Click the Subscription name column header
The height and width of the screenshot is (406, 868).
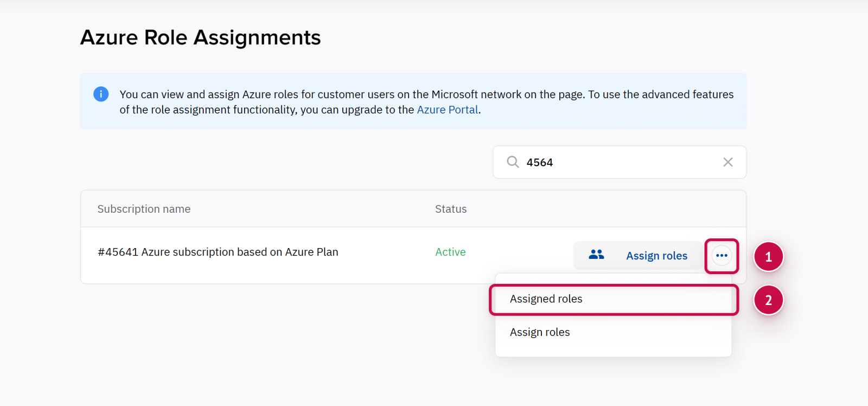pos(144,209)
